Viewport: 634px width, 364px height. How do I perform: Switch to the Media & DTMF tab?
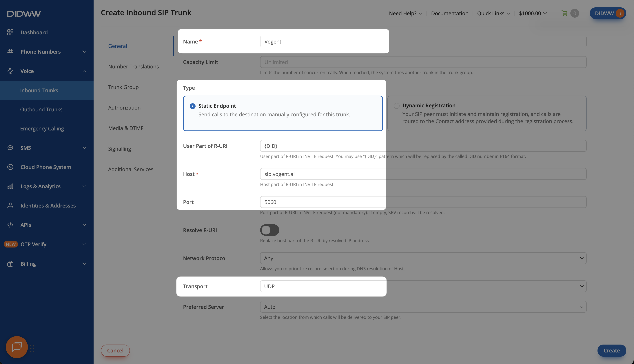pyautogui.click(x=126, y=128)
